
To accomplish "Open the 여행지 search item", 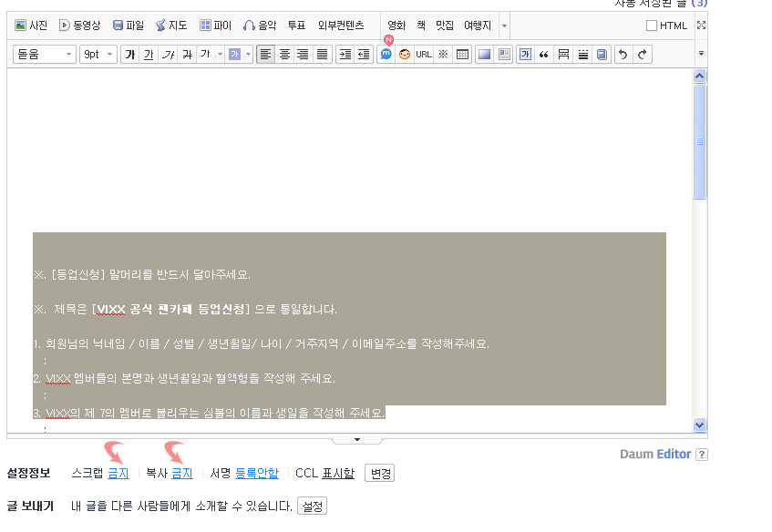I will pos(478,26).
